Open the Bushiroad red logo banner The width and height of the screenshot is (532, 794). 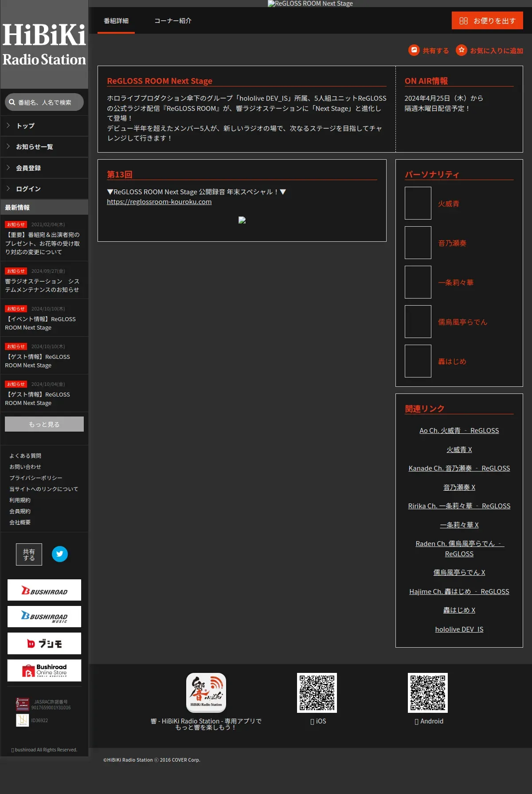[44, 590]
